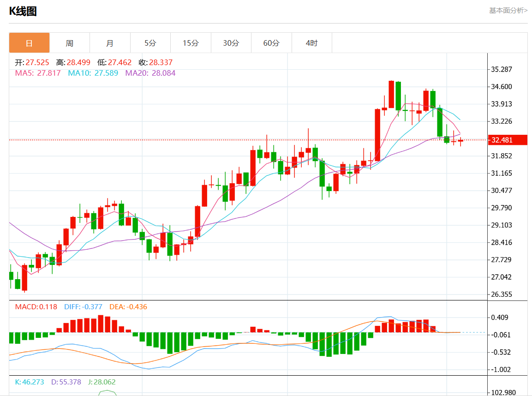532x396 pixels.
Task: Click the 收: 28.337 close price
Action: point(155,62)
